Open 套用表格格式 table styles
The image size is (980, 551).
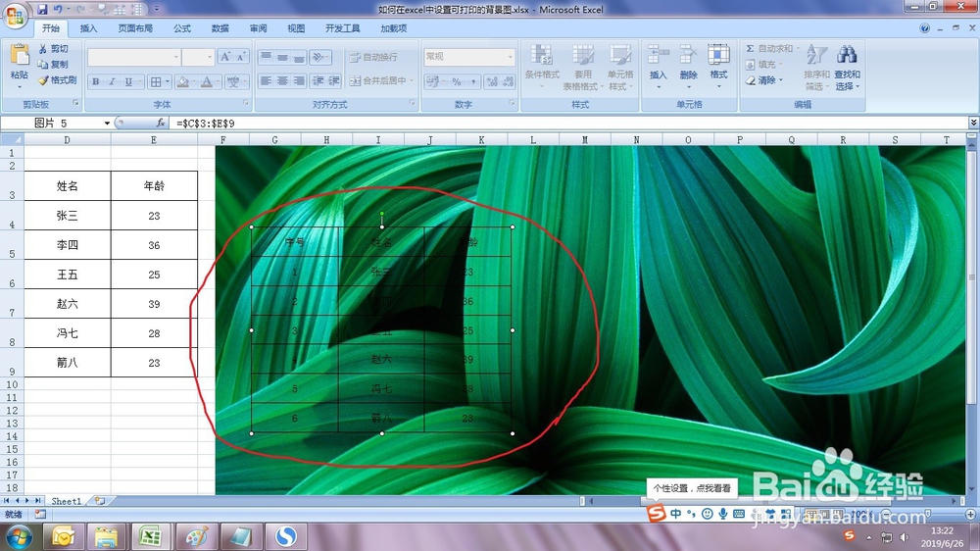click(x=582, y=67)
